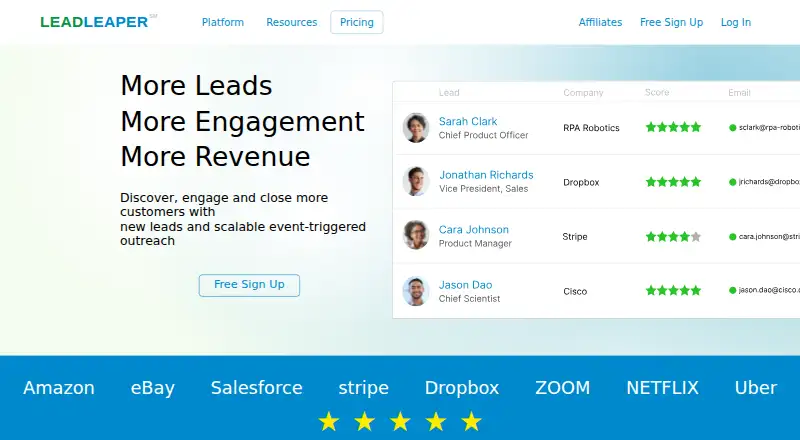Click the RPA Robotics company cell
The width and height of the screenshot is (800, 440).
coord(591,128)
